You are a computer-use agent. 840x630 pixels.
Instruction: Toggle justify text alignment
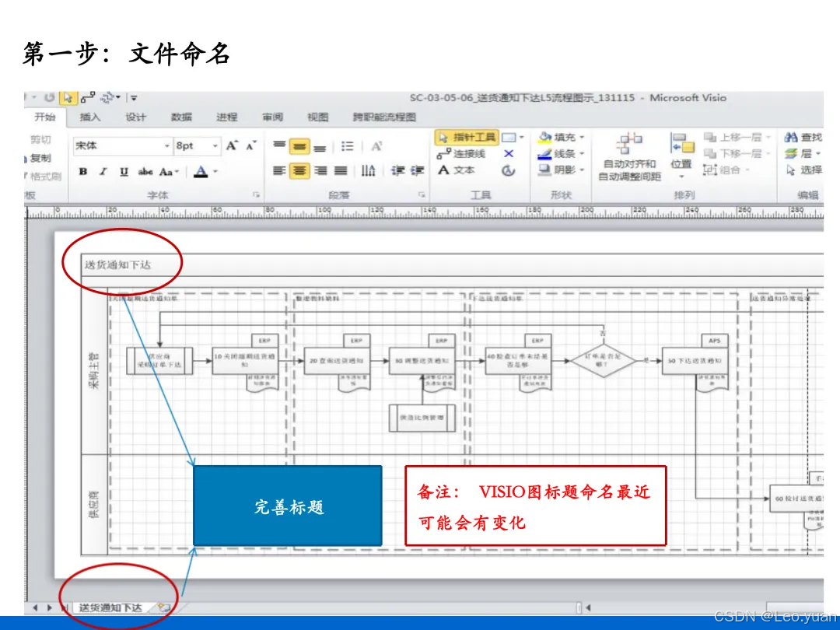[x=341, y=171]
